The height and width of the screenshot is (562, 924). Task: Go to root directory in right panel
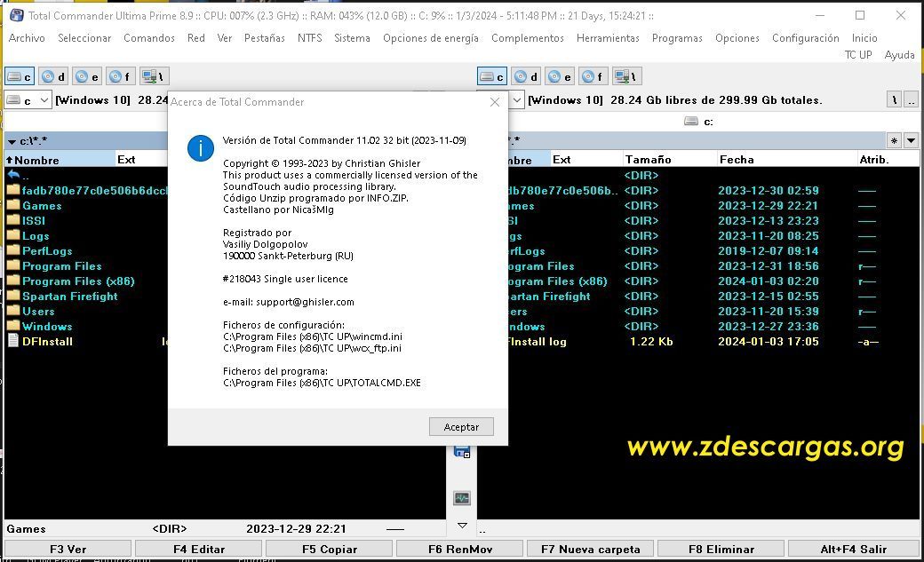click(x=894, y=100)
